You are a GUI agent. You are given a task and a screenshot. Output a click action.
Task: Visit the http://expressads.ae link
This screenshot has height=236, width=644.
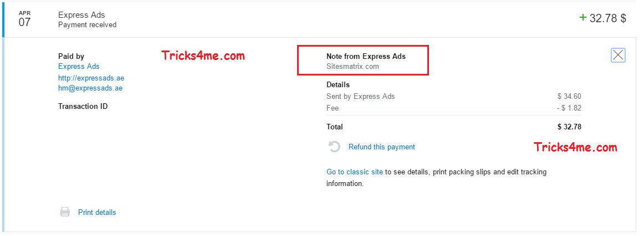(91, 78)
